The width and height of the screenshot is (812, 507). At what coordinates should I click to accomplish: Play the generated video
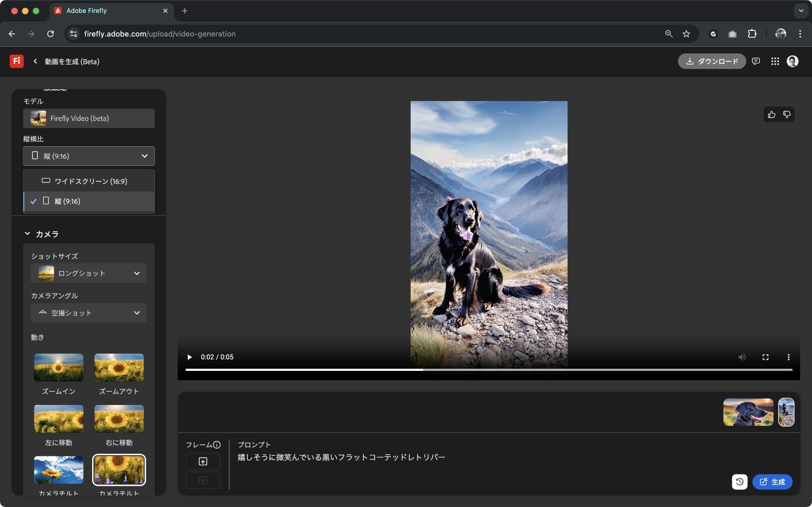[189, 357]
